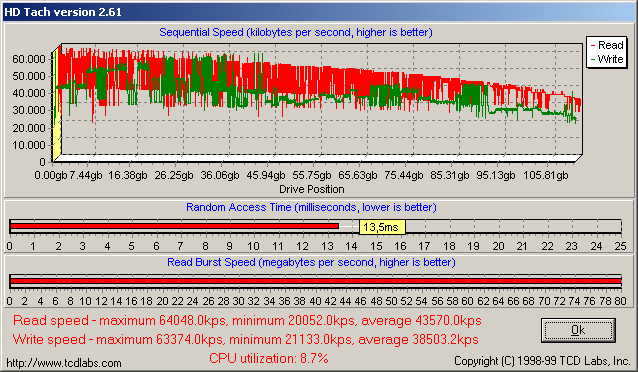Image resolution: width=638 pixels, height=372 pixels.
Task: Click the Read Burst Speed heading
Action: point(311,262)
